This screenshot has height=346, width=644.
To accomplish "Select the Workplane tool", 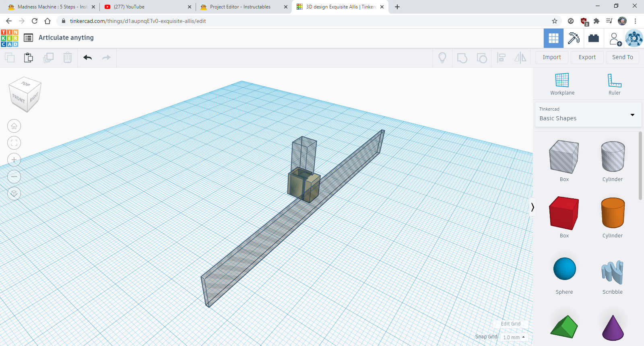I will click(x=562, y=84).
